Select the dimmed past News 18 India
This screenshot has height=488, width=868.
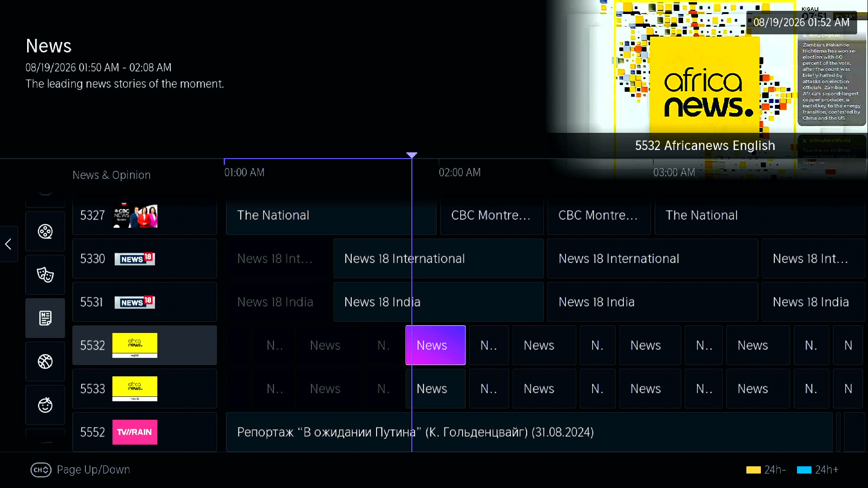278,302
